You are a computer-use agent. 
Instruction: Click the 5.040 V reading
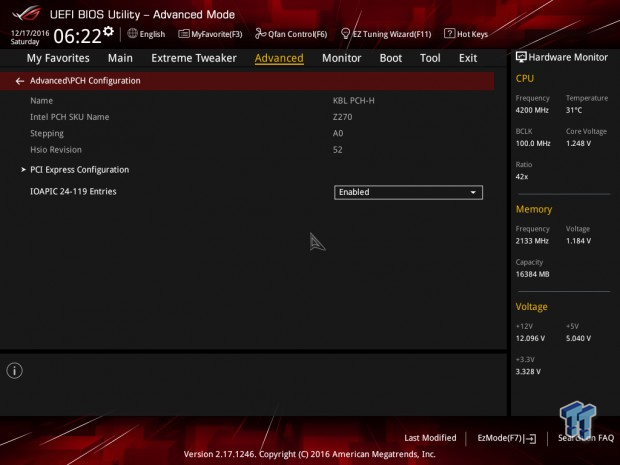click(x=578, y=338)
